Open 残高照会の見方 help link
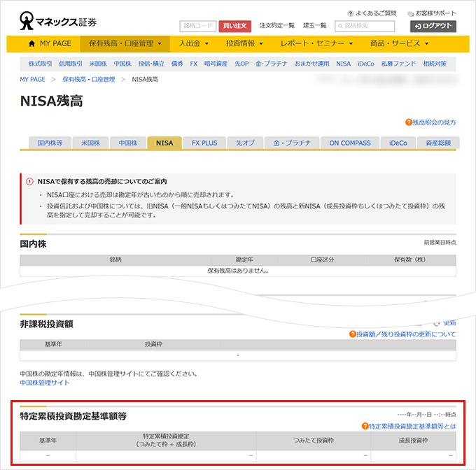This screenshot has height=470, width=476. coord(434,122)
